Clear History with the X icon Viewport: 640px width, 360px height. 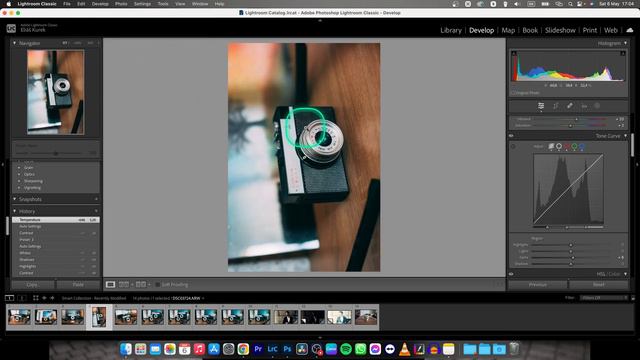(x=96, y=211)
